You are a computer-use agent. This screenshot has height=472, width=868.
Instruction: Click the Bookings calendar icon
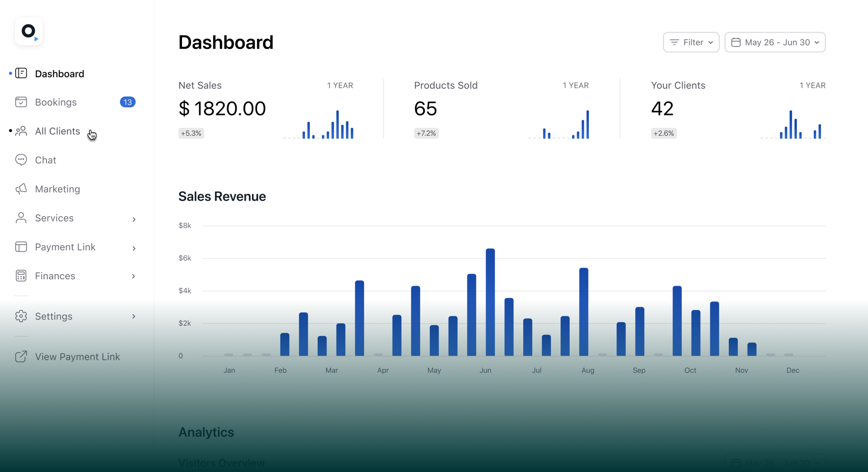click(21, 102)
